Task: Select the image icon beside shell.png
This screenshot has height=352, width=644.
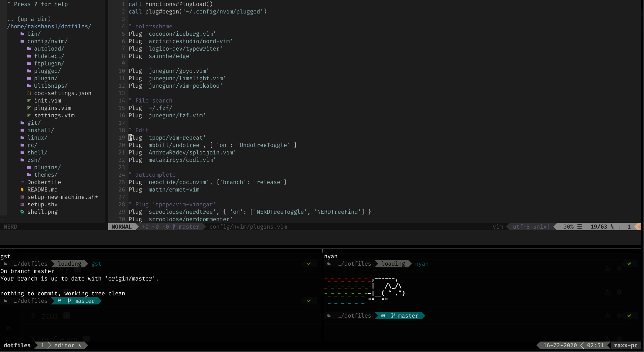Action: 22,212
